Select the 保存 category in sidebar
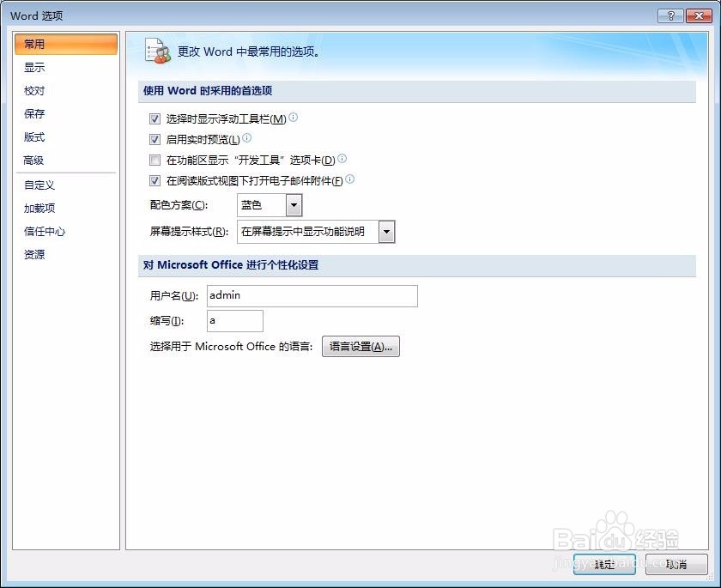The width and height of the screenshot is (721, 588). click(33, 113)
